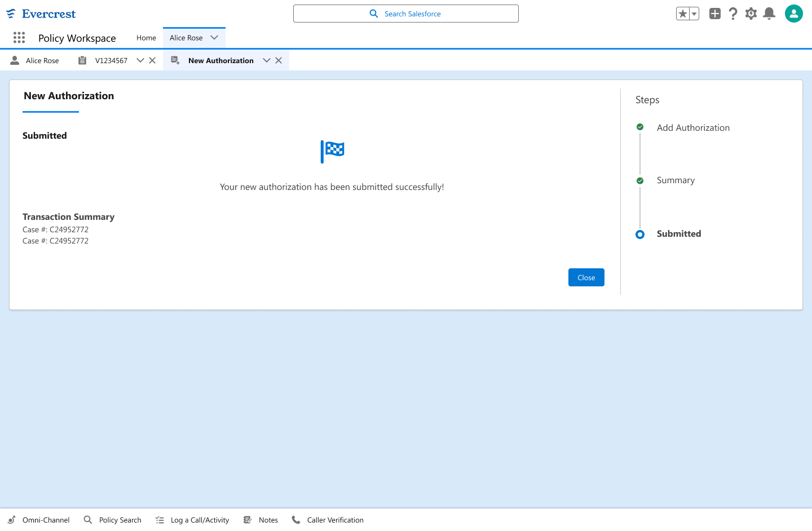Viewport: 812px width, 531px height.
Task: Open the Help menu question mark
Action: click(733, 13)
